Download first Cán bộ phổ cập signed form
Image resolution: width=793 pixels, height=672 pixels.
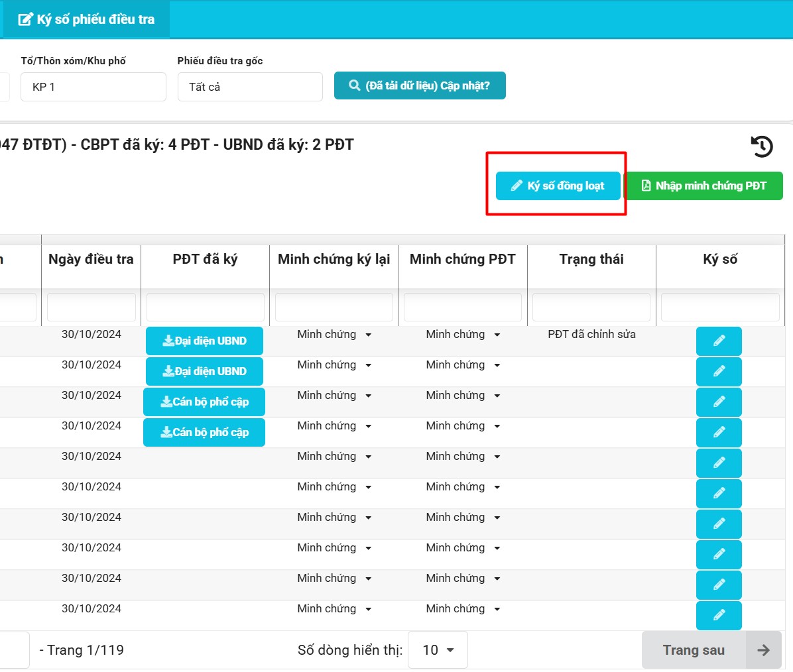pos(204,402)
